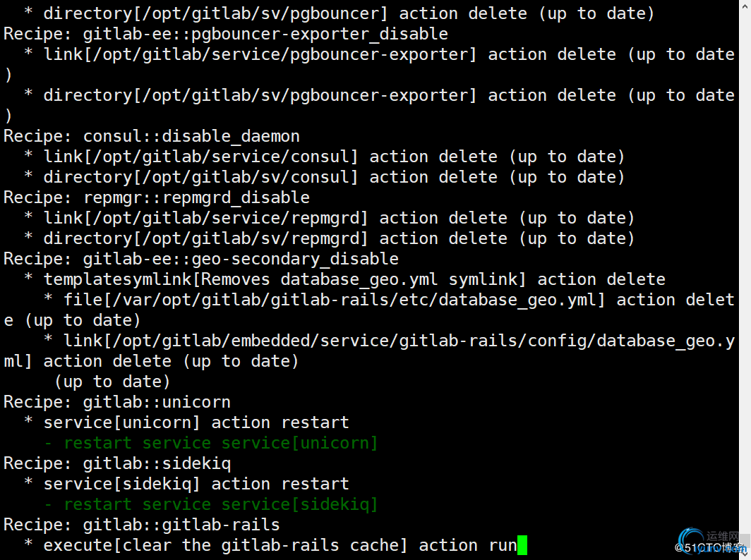Click the 'Recipe: gitlab::gitlab-rails' line

pyautogui.click(x=142, y=525)
